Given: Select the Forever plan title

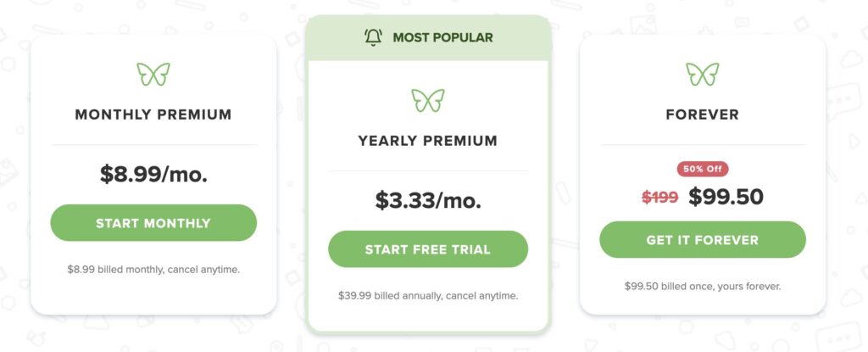Looking at the screenshot, I should (703, 115).
